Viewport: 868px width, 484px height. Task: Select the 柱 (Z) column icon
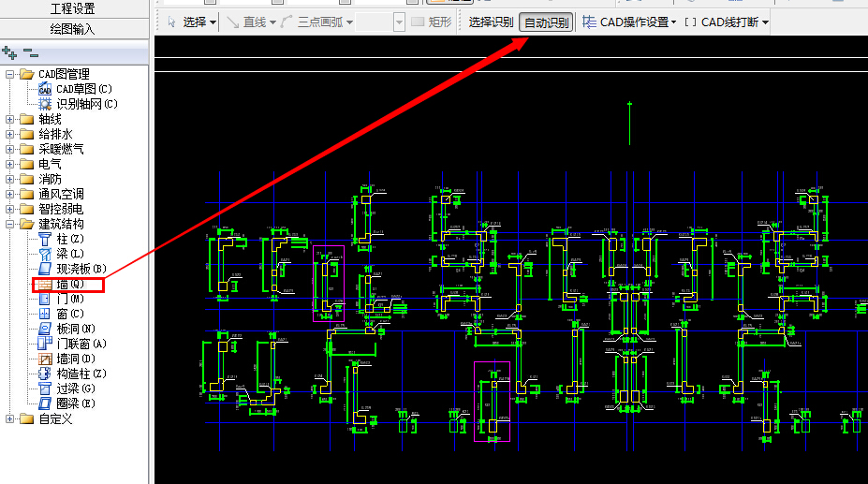click(45, 240)
